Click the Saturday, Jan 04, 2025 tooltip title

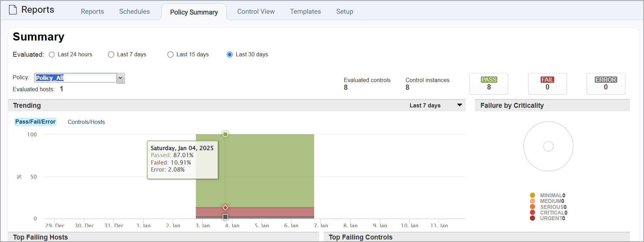pyautogui.click(x=182, y=148)
